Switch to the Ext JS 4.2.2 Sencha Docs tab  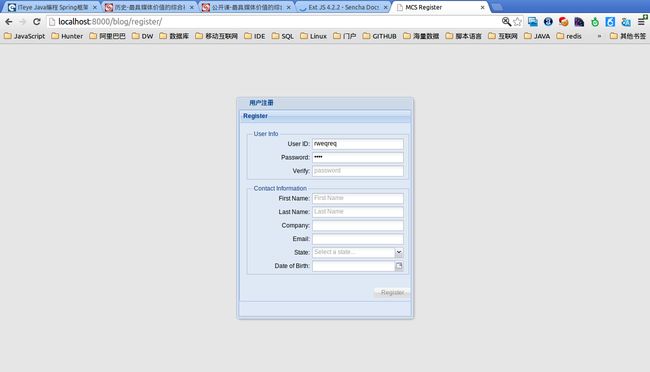(343, 7)
